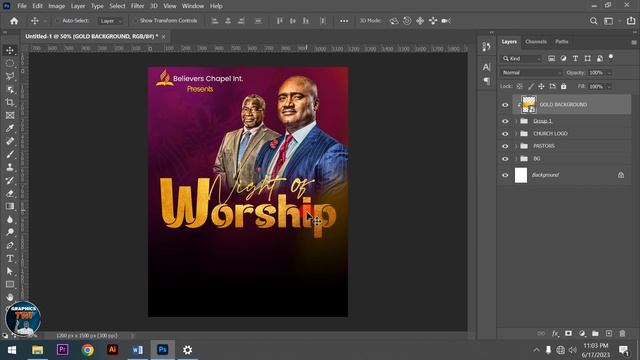Image resolution: width=640 pixels, height=360 pixels.
Task: Open the Character panel icon
Action: pos(487,67)
